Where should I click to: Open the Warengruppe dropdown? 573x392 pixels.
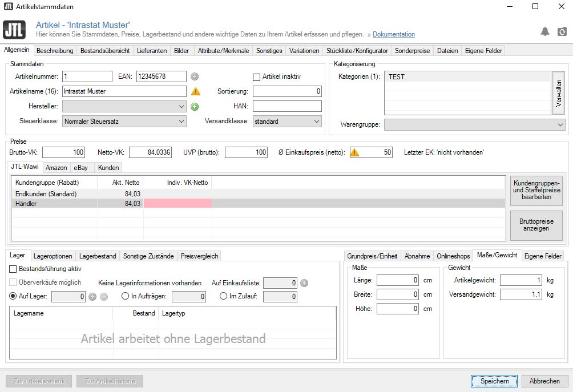[x=475, y=124]
